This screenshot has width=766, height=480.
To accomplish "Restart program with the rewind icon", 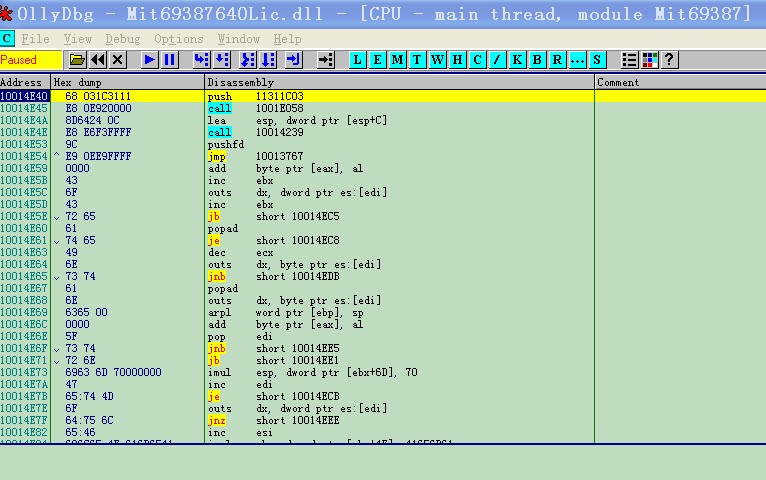I will pos(98,60).
